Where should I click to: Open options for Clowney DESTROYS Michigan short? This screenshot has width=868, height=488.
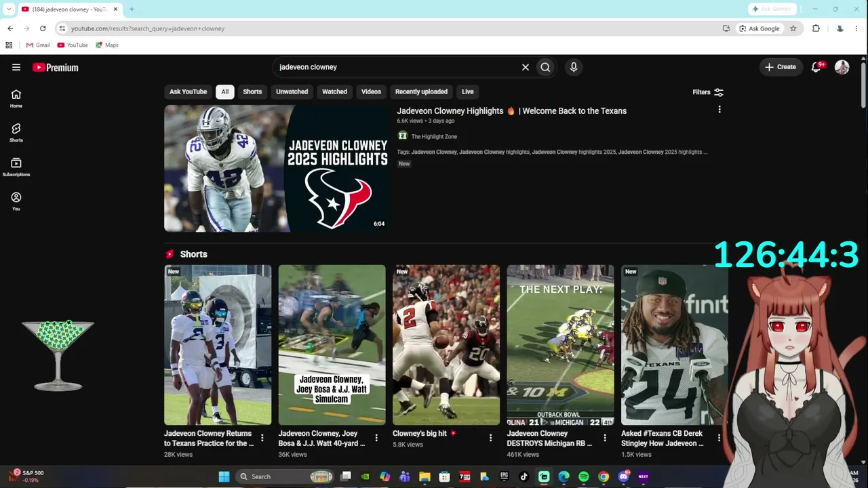point(605,438)
